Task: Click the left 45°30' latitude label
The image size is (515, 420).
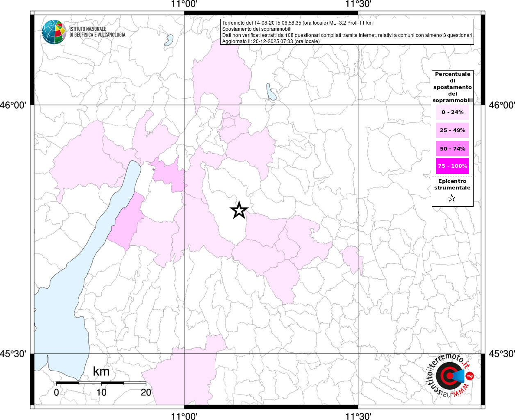Action: 13,354
